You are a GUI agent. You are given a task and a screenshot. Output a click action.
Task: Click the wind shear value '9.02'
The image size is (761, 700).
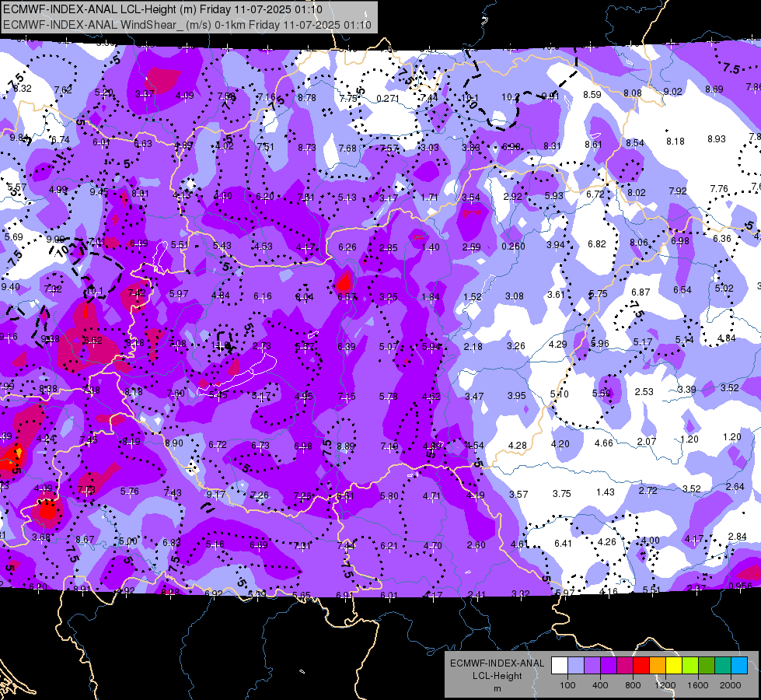coord(672,91)
